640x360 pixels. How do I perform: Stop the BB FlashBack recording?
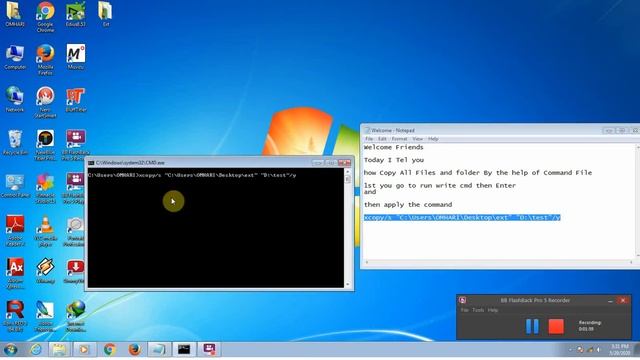point(556,327)
